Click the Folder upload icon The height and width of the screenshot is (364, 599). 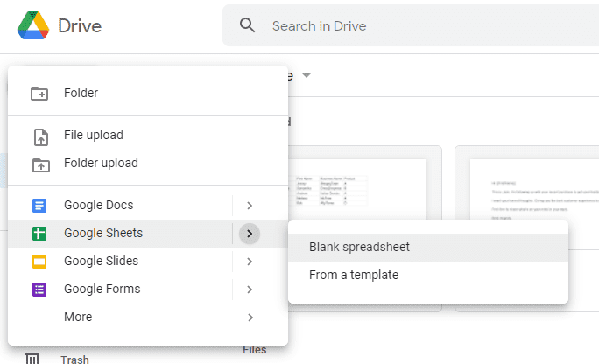pyautogui.click(x=41, y=164)
